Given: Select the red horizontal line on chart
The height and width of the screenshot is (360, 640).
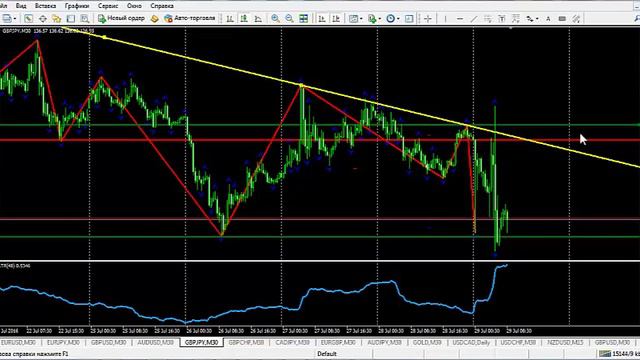Looking at the screenshot, I should coord(320,140).
